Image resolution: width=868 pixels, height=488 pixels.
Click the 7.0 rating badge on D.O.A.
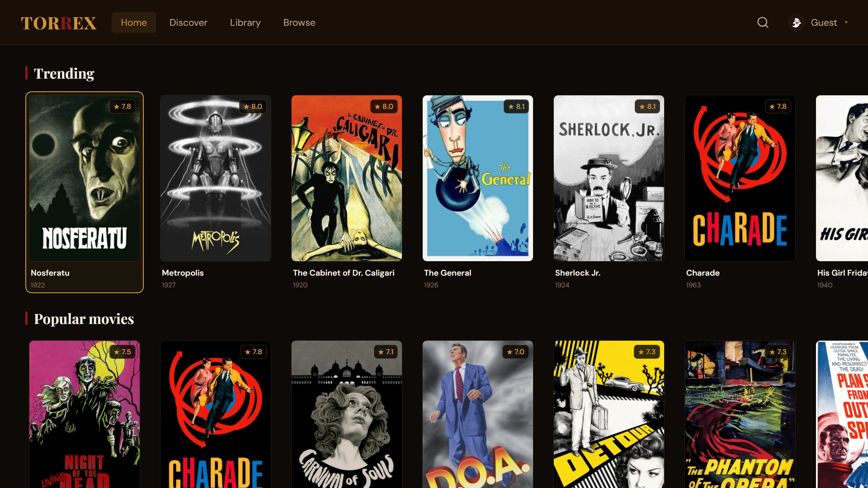pyautogui.click(x=516, y=352)
